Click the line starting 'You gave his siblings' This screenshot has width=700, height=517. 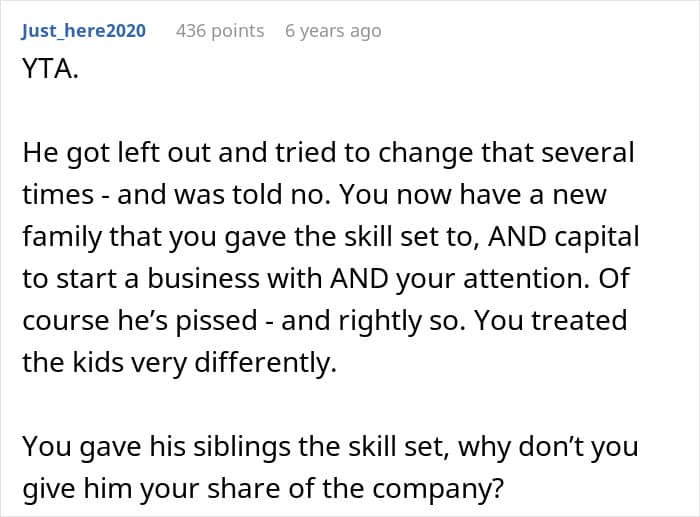point(330,445)
